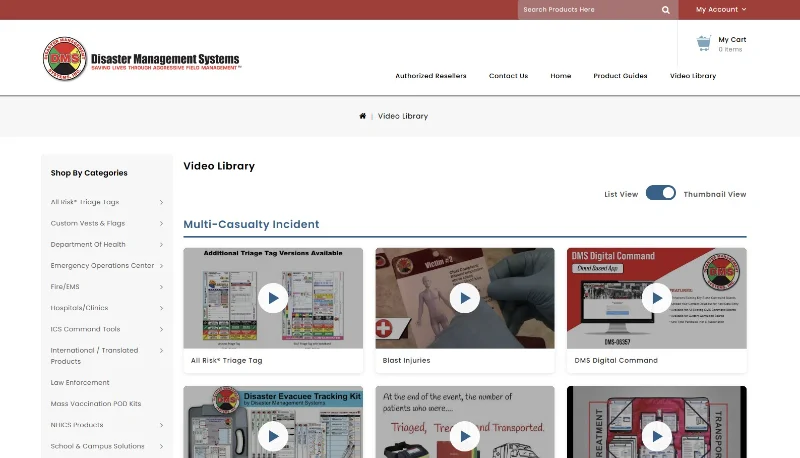The height and width of the screenshot is (458, 800).
Task: Click the International / Translated Products link
Action: tap(94, 356)
